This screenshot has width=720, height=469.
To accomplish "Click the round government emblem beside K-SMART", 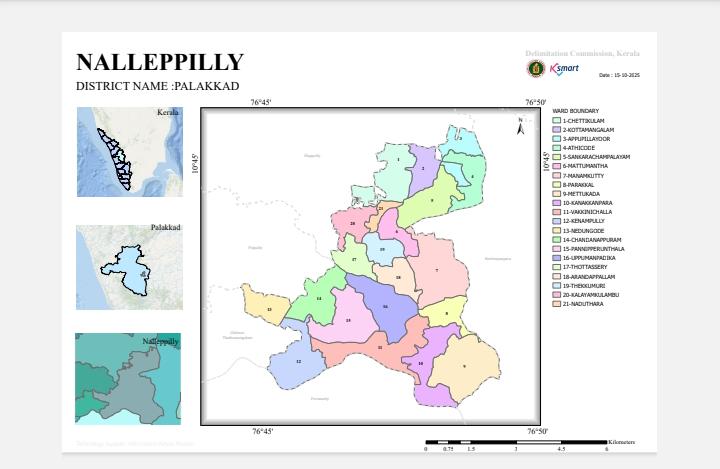I will (x=535, y=69).
